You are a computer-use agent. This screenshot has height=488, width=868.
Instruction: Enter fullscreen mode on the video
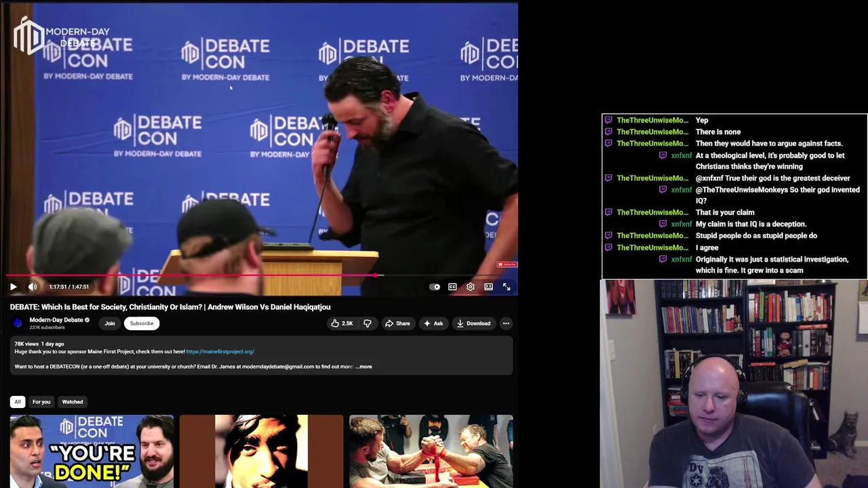point(507,287)
